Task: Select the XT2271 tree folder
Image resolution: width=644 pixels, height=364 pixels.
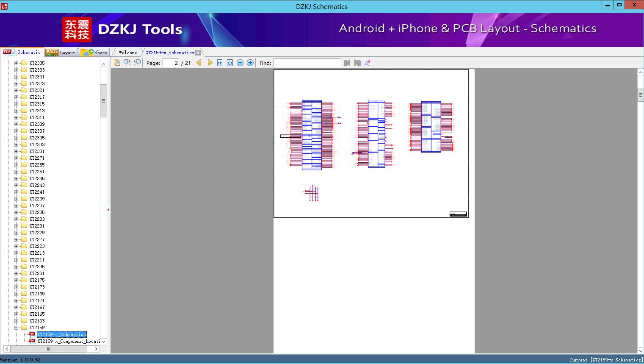Action: 37,158
